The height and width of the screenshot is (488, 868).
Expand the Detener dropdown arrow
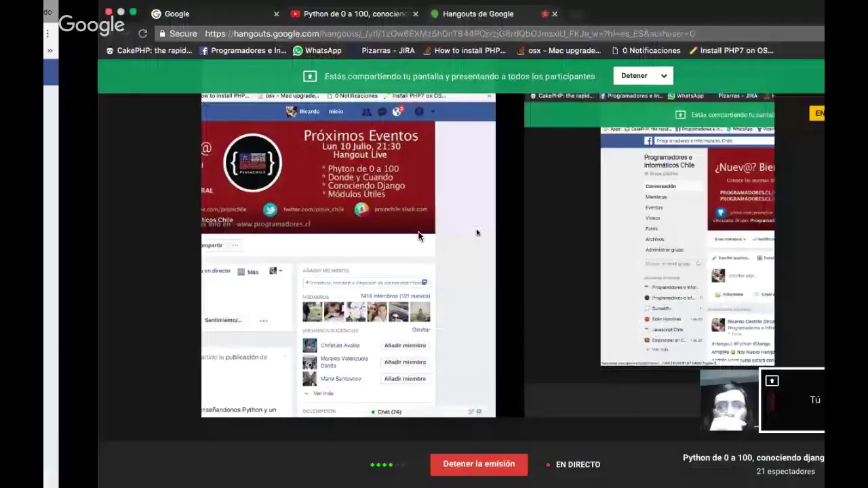pyautogui.click(x=664, y=76)
